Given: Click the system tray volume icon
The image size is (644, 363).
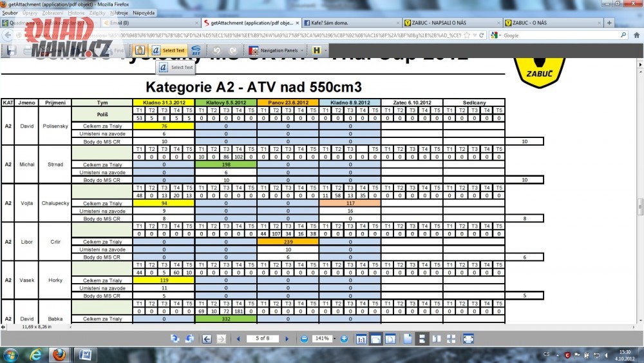Looking at the screenshot, I should (606, 355).
